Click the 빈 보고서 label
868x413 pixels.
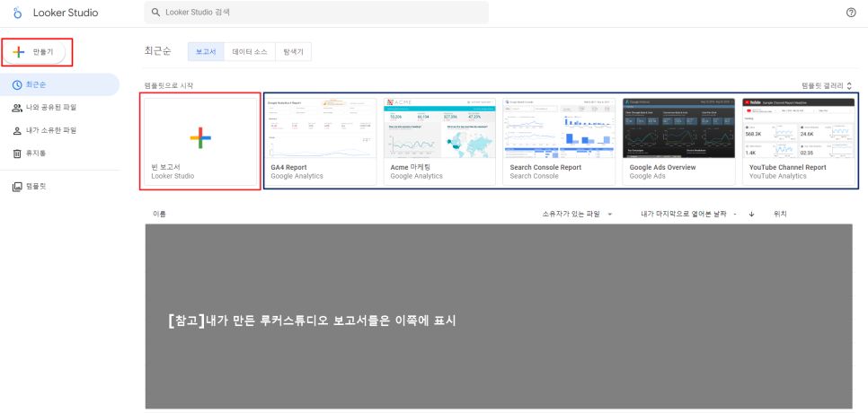pos(166,167)
